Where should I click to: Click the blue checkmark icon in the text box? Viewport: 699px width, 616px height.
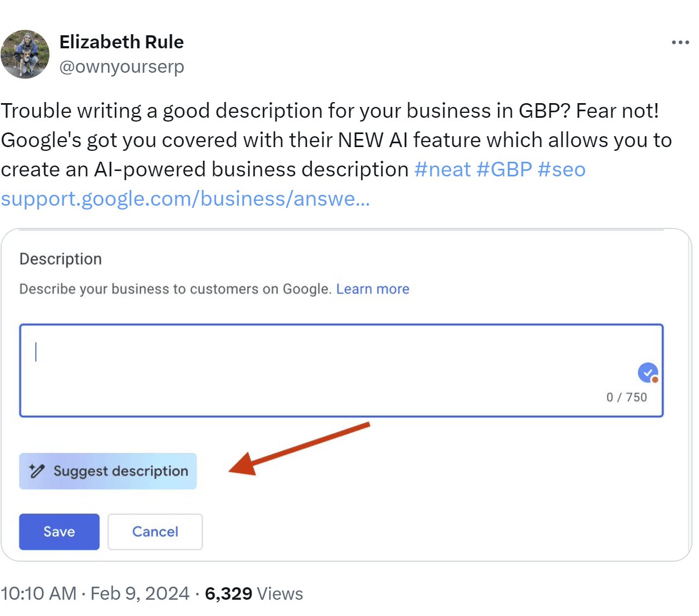point(647,373)
